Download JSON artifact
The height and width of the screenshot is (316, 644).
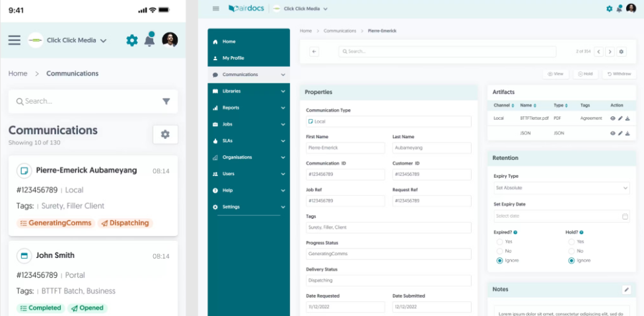627,133
